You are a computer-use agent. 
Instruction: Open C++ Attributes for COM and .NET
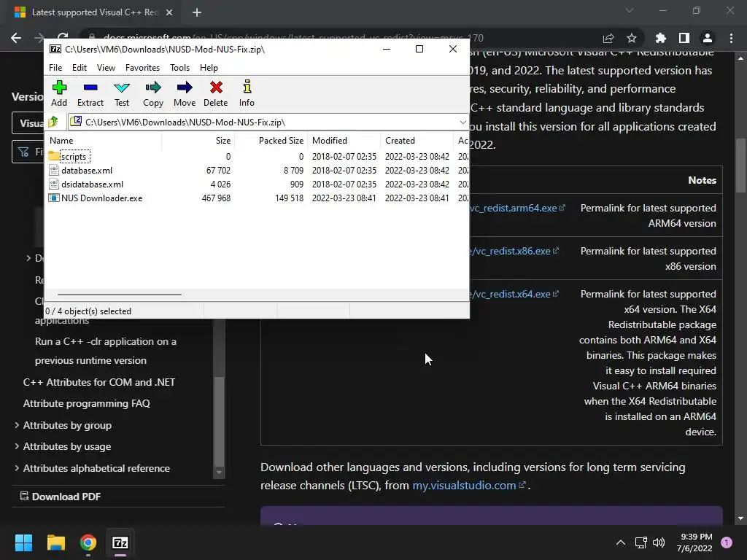(99, 382)
